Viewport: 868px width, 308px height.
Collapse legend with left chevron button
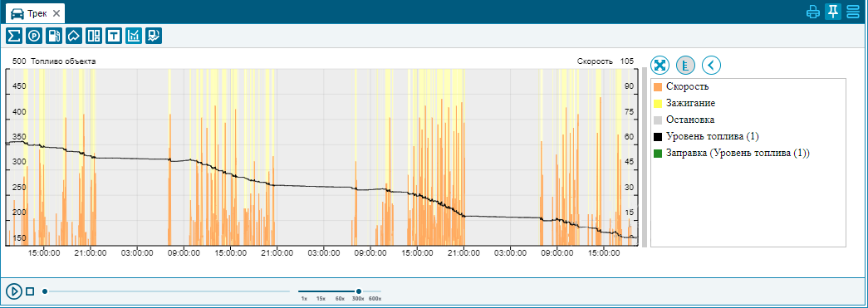711,66
